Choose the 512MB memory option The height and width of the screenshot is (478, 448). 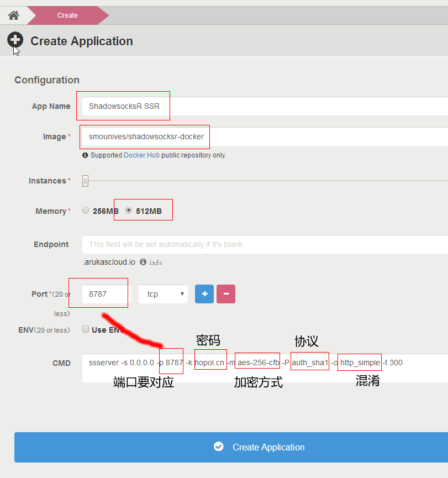click(129, 211)
